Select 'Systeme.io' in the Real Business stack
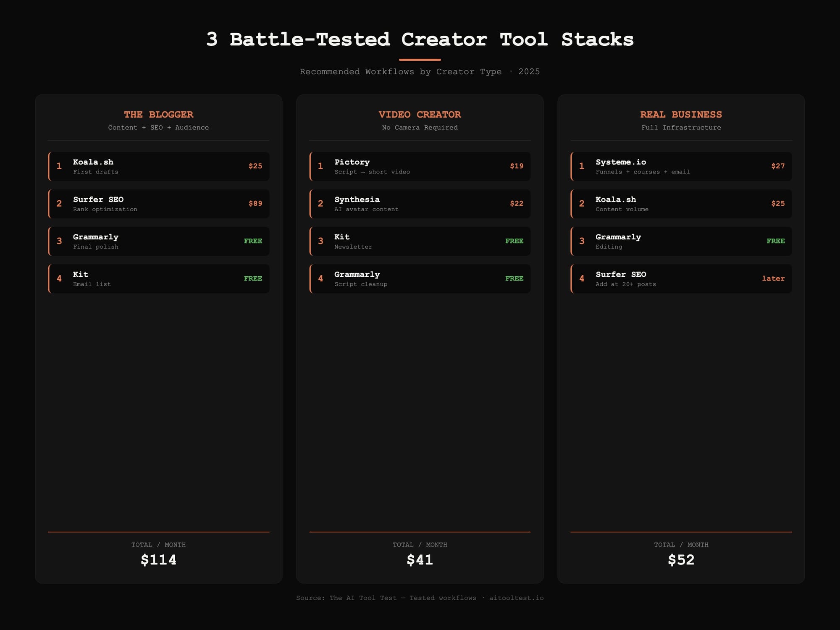840x630 pixels. [x=621, y=162]
